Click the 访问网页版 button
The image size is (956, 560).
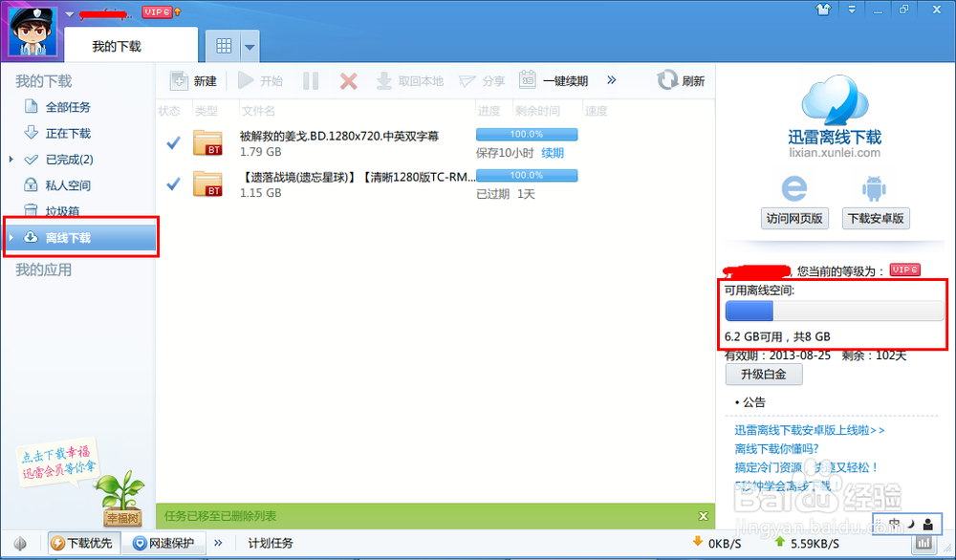click(x=794, y=218)
